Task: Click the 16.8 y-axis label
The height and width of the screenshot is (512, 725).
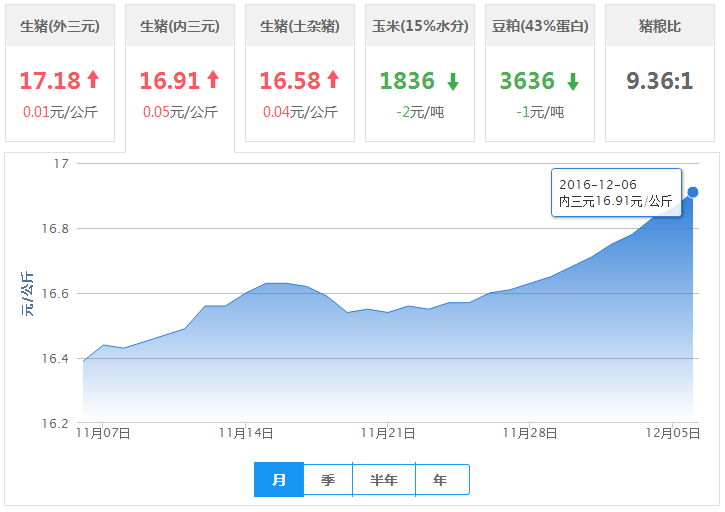Action: [x=55, y=228]
